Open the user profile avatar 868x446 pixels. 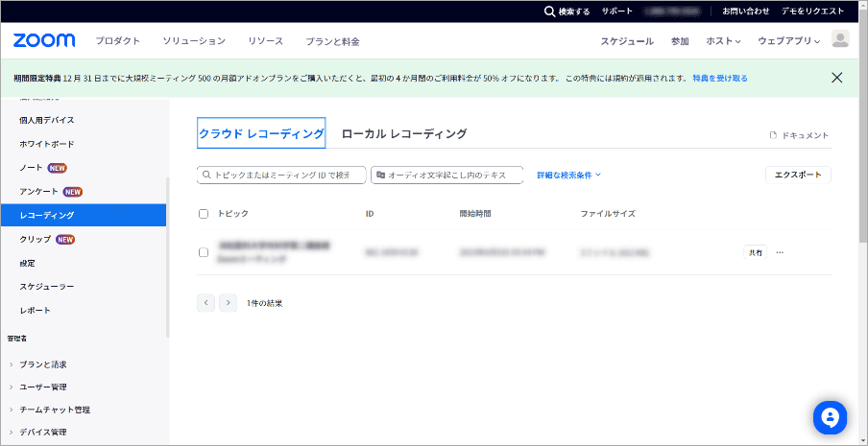click(840, 38)
